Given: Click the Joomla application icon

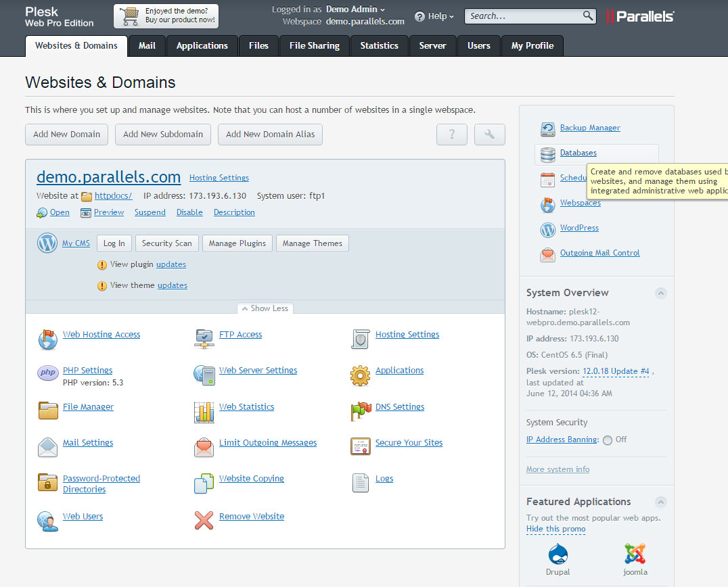Looking at the screenshot, I should tap(635, 554).
